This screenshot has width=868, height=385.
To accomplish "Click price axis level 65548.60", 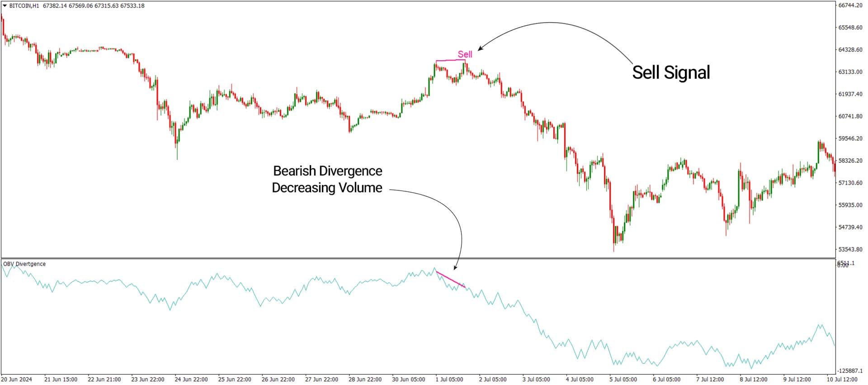I will click(x=850, y=28).
